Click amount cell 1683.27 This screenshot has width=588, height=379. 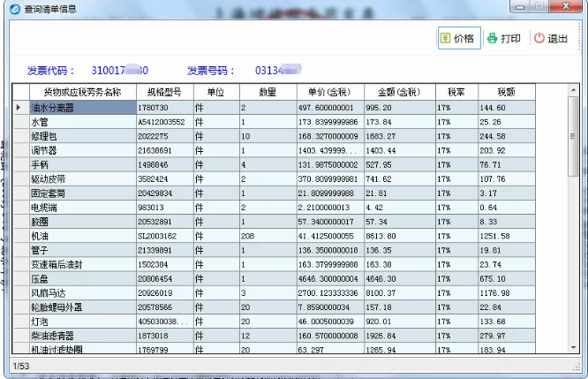point(399,136)
